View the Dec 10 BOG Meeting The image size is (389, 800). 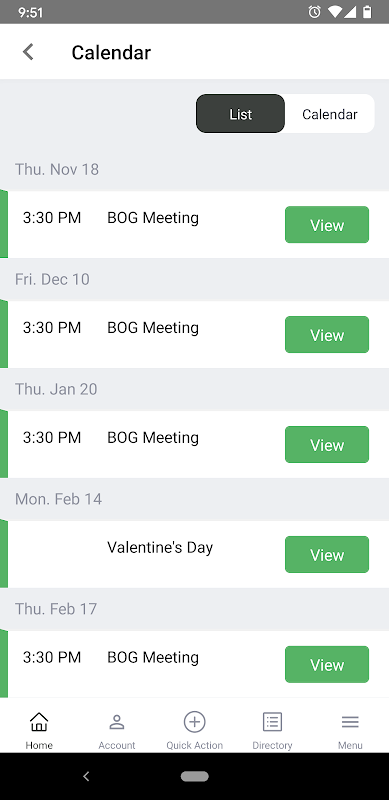[327, 335]
